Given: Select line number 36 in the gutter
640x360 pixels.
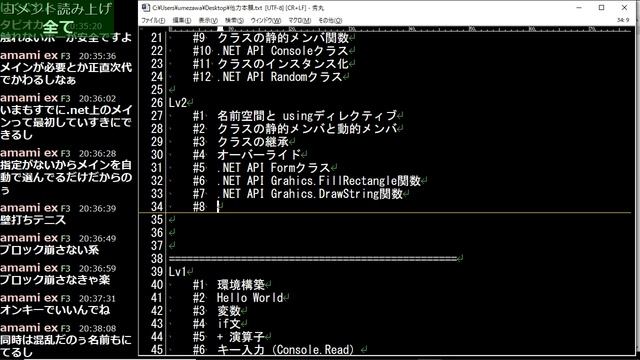Looking at the screenshot, I should tap(157, 233).
